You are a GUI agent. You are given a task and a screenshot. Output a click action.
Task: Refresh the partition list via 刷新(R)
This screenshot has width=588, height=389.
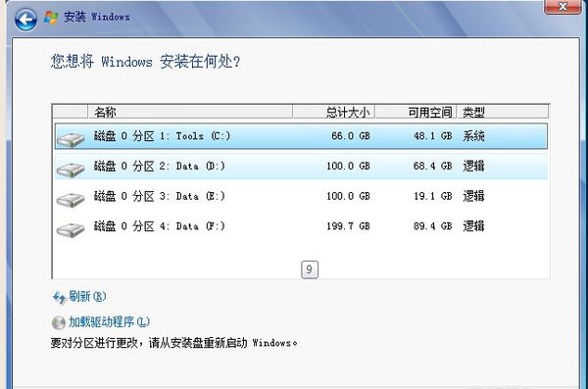point(87,296)
